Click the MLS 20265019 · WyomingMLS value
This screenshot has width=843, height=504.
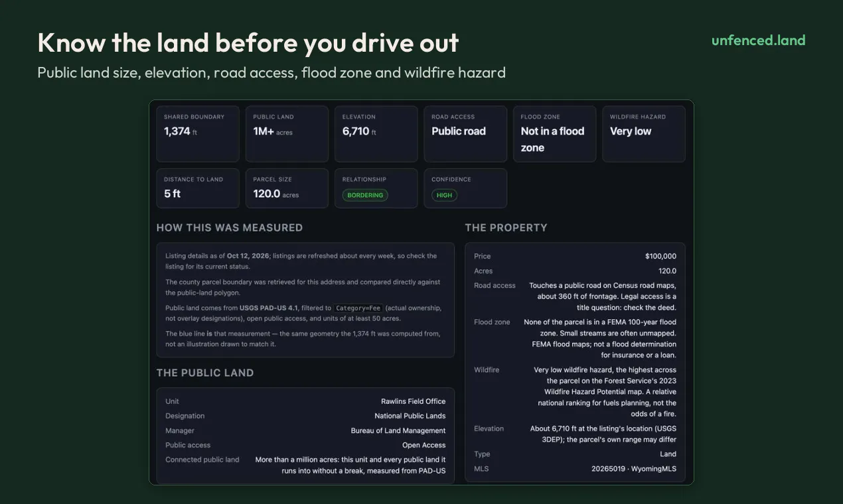pyautogui.click(x=634, y=469)
